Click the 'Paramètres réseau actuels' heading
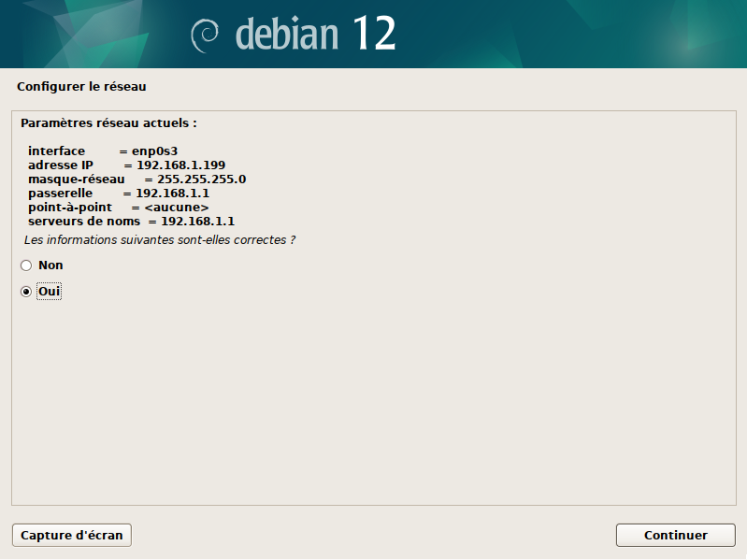The image size is (747, 560). (108, 123)
